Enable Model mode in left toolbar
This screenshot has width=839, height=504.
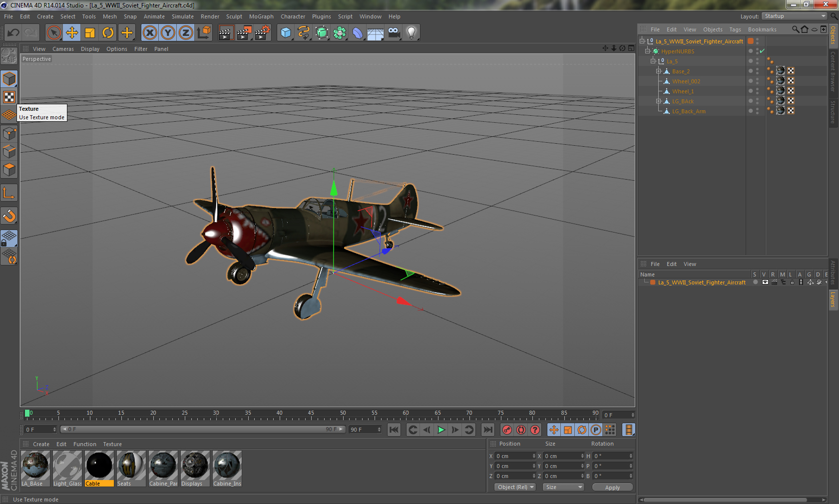click(9, 79)
